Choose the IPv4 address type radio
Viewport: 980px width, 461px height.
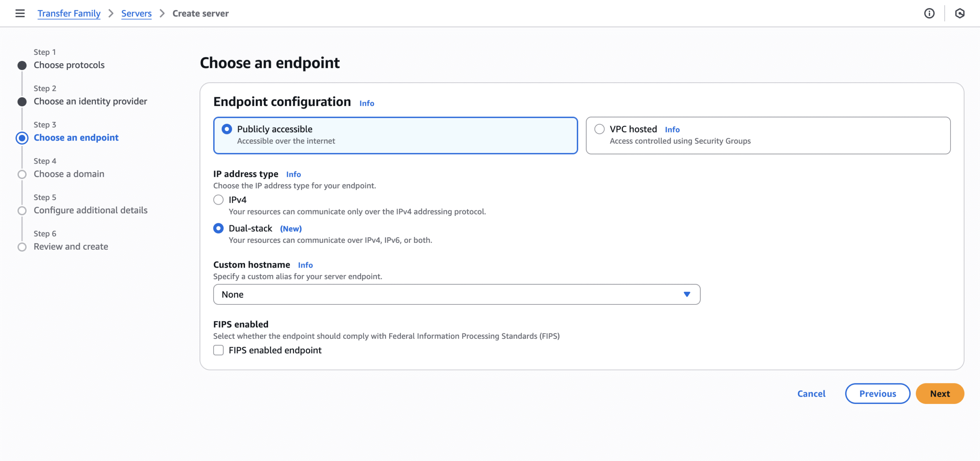pos(218,200)
